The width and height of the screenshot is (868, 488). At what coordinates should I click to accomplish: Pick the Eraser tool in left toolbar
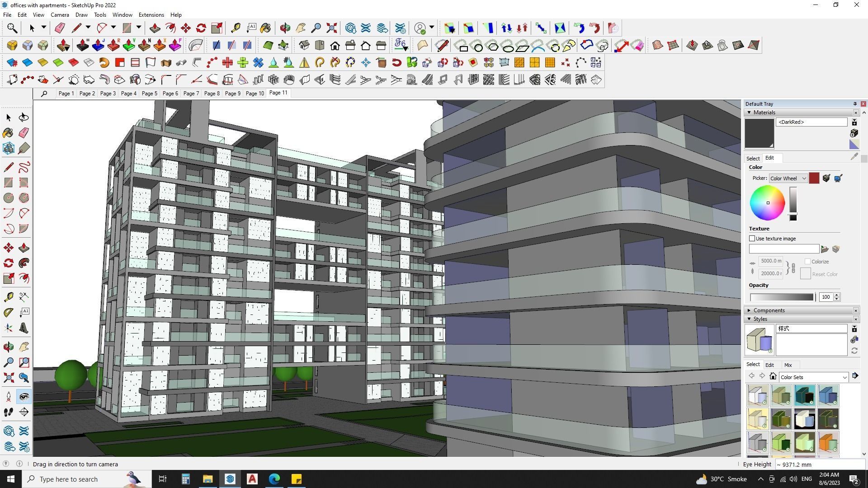24,133
